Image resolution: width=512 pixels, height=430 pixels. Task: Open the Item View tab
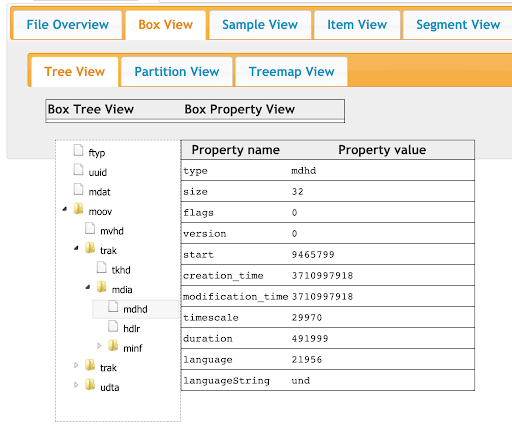(x=357, y=25)
